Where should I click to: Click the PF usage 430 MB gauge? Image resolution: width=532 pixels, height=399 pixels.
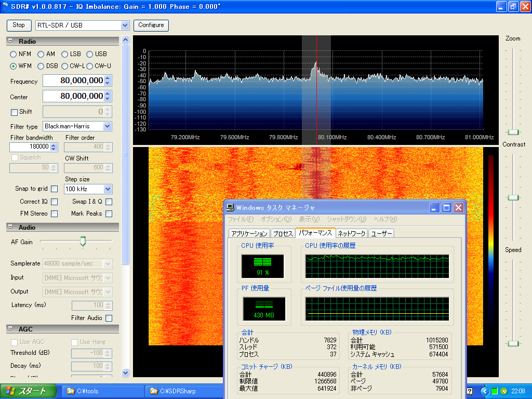(x=264, y=309)
